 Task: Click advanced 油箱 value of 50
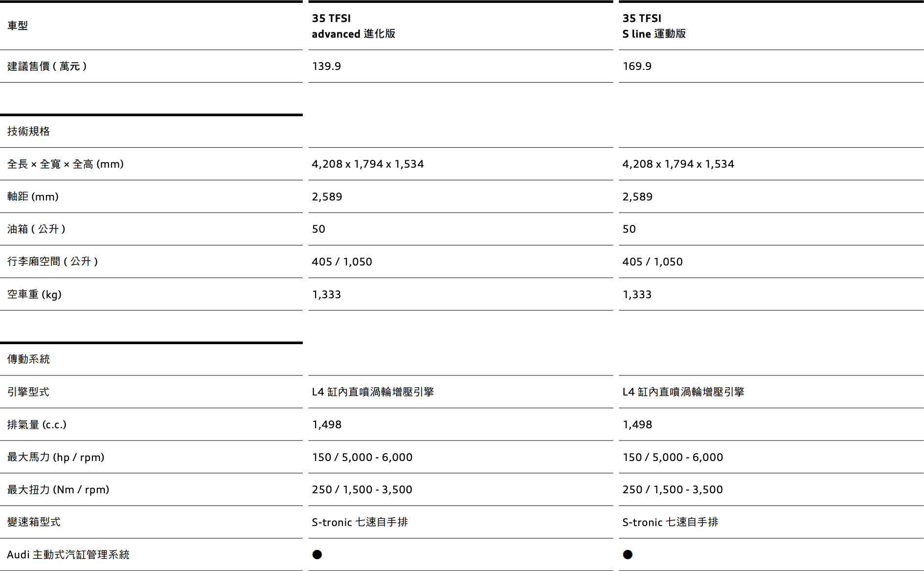[318, 229]
